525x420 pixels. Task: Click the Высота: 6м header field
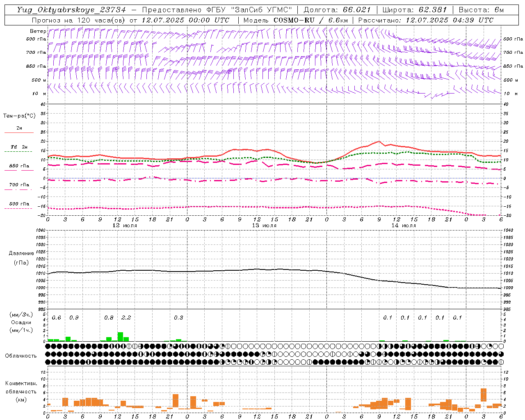tap(481, 10)
